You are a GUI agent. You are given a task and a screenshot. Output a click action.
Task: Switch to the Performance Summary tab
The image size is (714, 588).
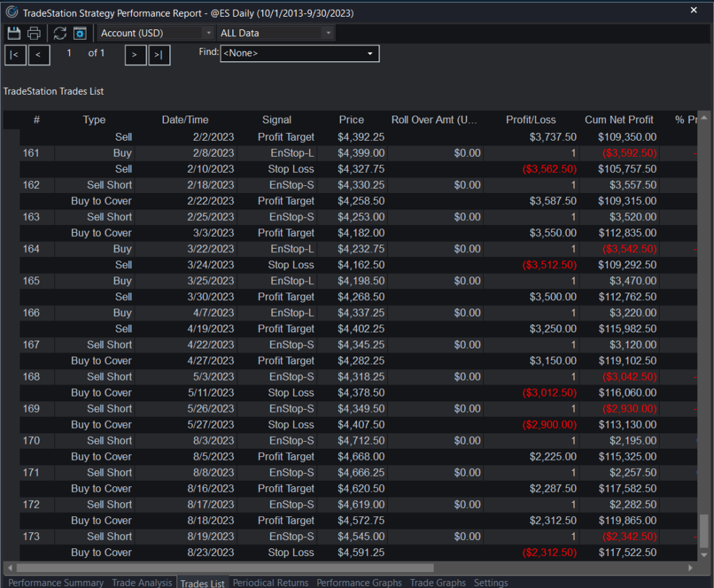pos(56,582)
